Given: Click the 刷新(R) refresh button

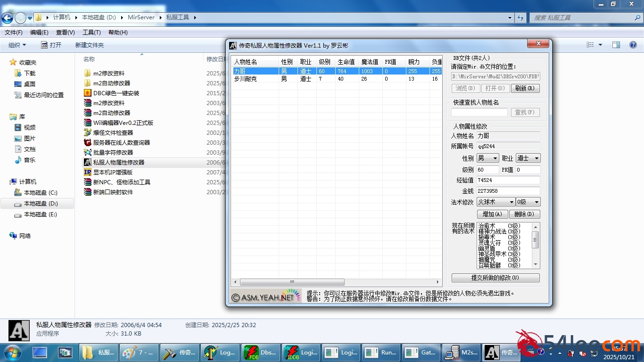Looking at the screenshot, I should (525, 88).
